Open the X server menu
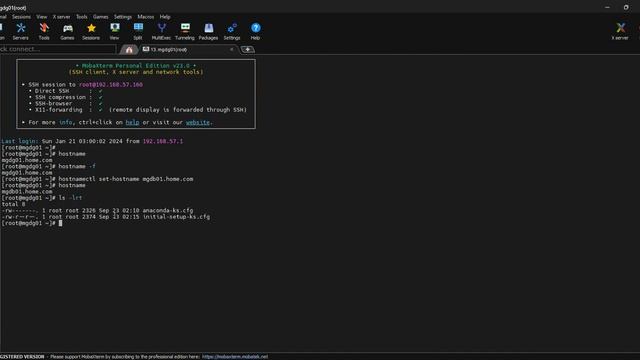The image size is (640, 360). coord(61,17)
